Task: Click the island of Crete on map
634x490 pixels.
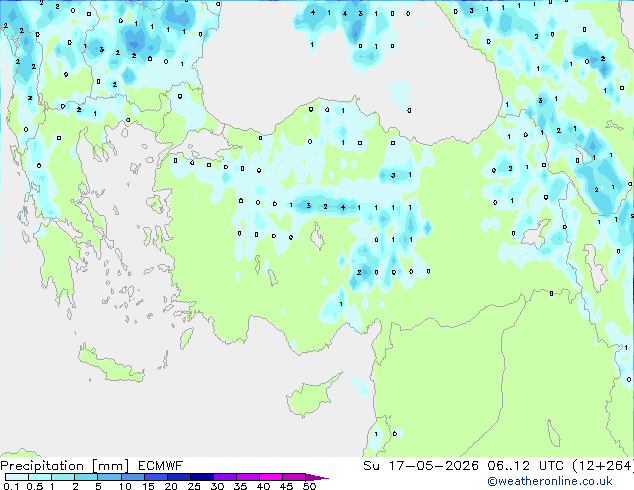Action: [x=111, y=366]
